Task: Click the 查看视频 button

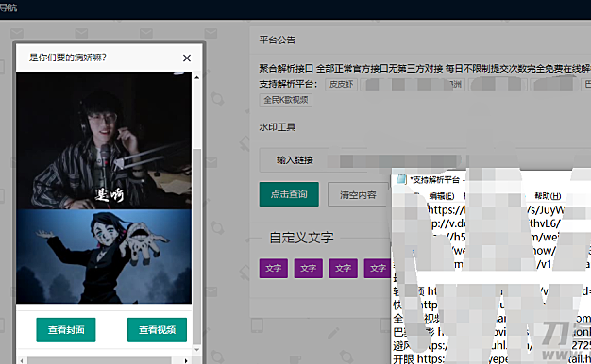Action: pyautogui.click(x=157, y=330)
